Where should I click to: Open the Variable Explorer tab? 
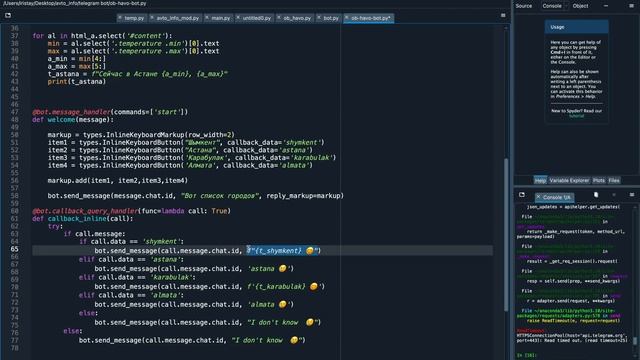coord(569,180)
